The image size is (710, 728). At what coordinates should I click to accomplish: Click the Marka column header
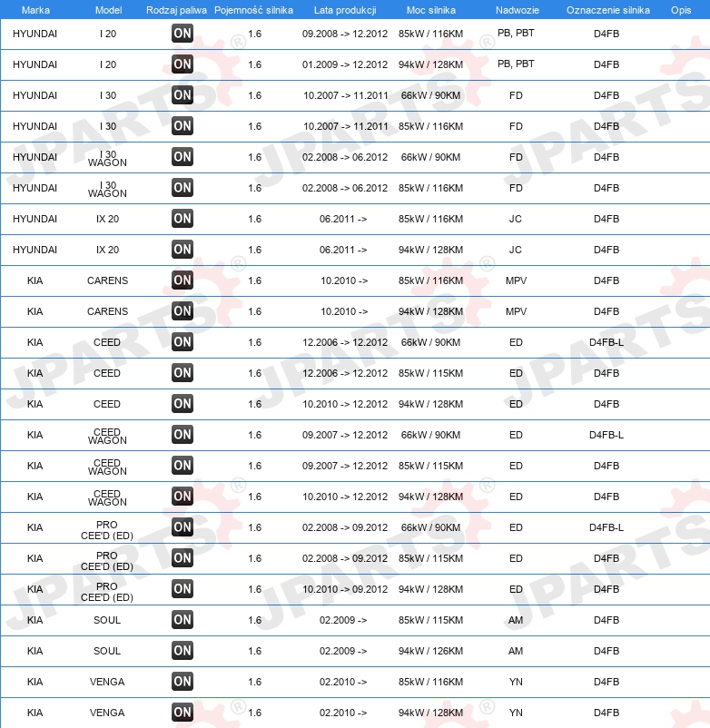[35, 10]
